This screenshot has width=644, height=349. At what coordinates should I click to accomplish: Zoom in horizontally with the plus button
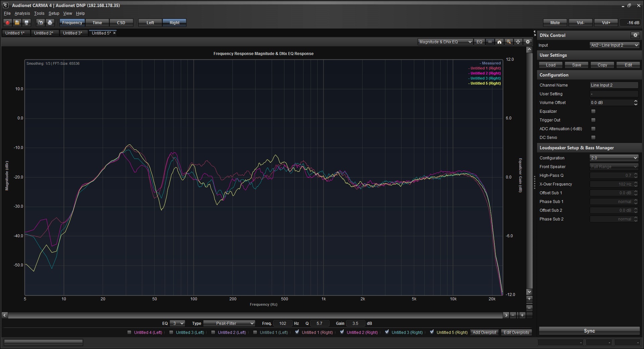522,315
